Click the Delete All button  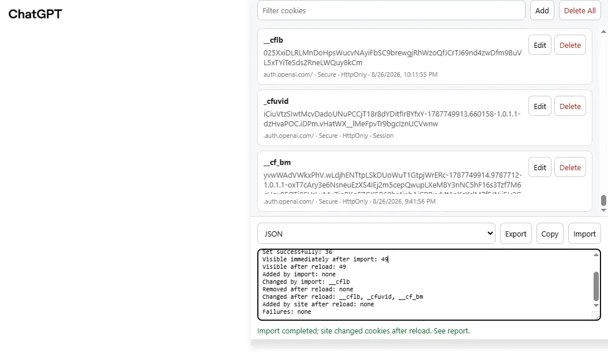coord(580,10)
